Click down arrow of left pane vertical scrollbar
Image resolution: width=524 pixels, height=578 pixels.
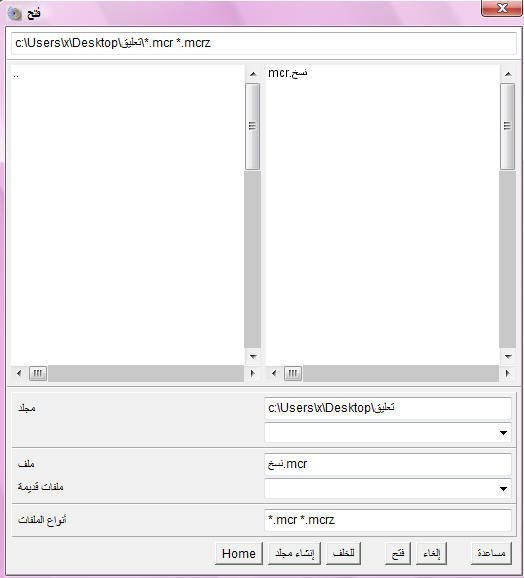253,356
